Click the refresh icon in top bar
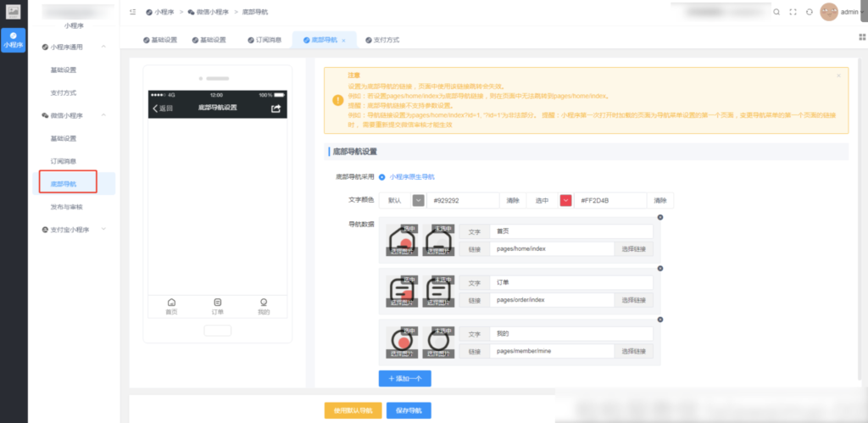Screen dimensions: 868x423 (x=810, y=12)
